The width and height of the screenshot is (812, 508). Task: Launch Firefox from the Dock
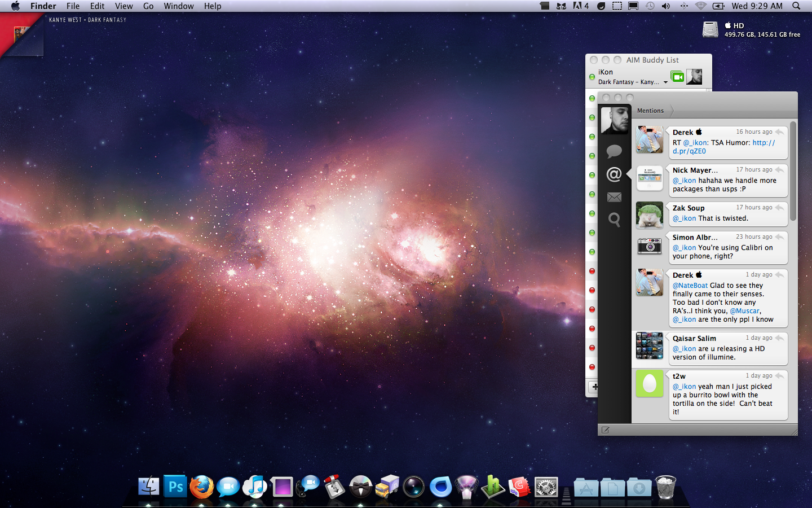tap(202, 487)
